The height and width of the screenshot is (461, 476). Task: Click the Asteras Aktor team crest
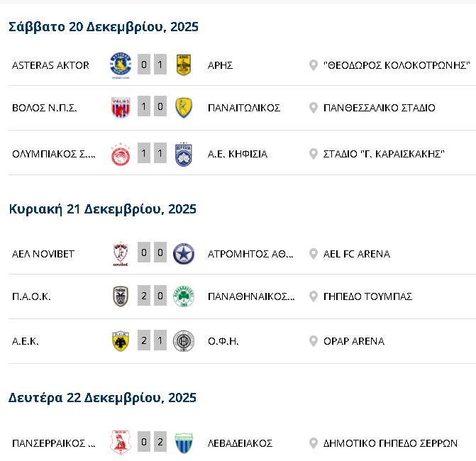click(x=121, y=65)
